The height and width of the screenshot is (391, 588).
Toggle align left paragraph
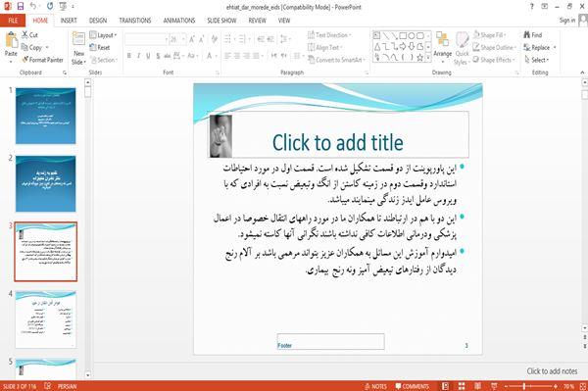pos(227,56)
